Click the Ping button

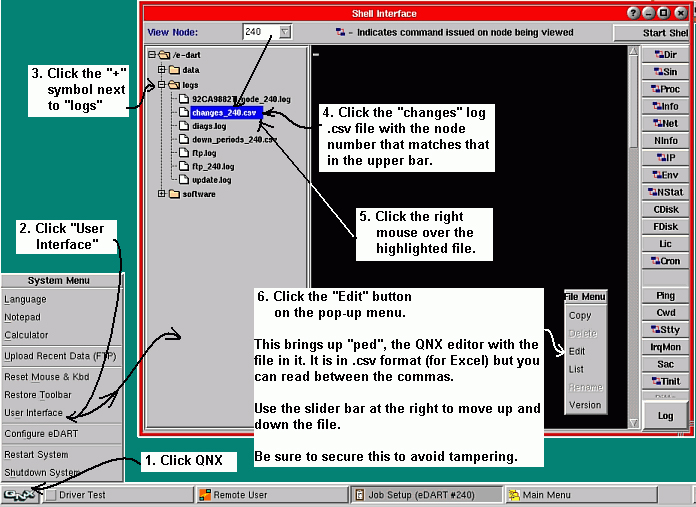(665, 296)
